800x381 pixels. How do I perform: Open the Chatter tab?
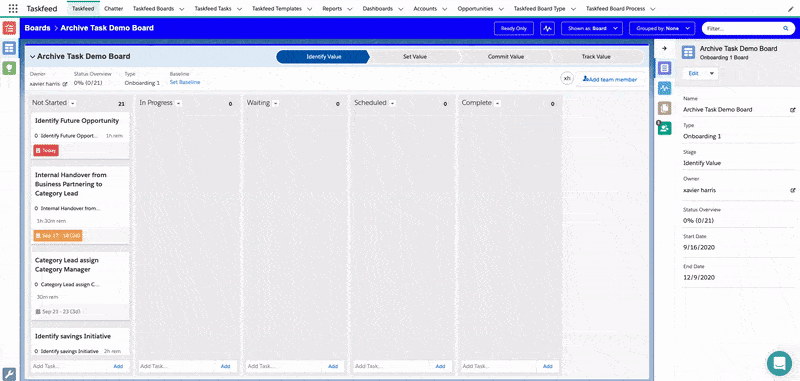pos(113,9)
